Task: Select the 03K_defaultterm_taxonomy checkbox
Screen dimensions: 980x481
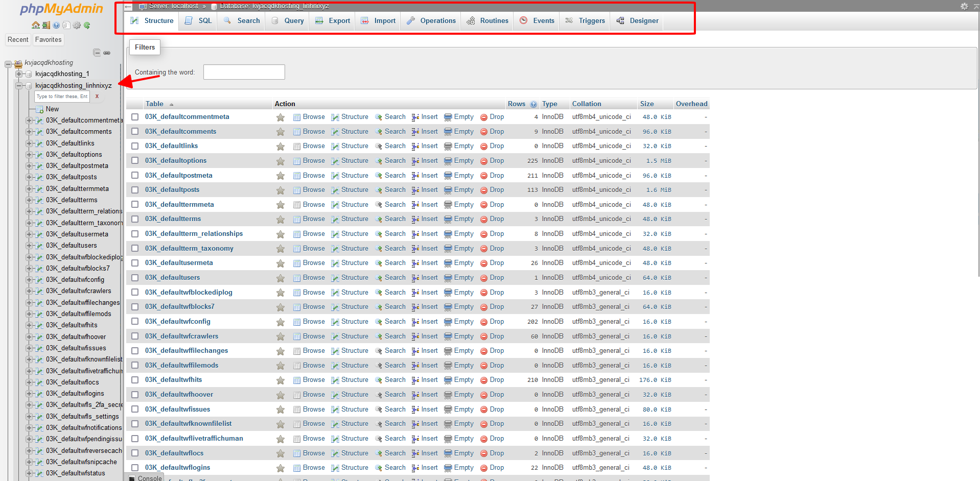Action: pos(135,248)
